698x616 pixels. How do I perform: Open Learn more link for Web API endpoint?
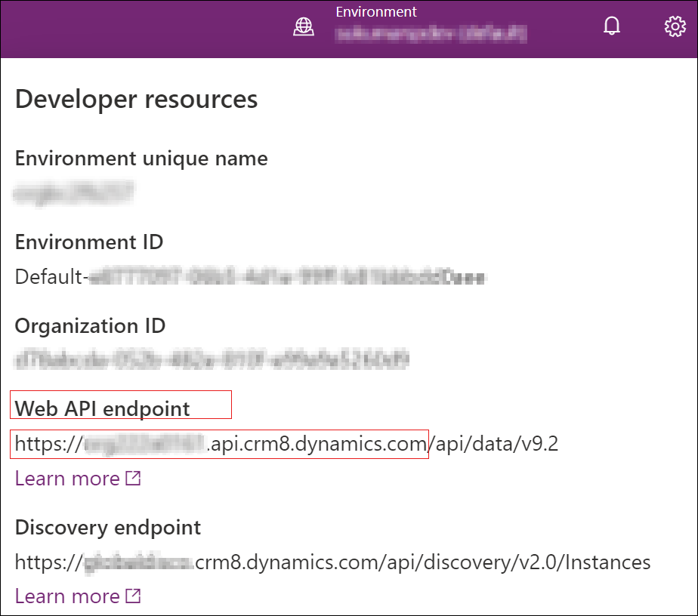67,479
